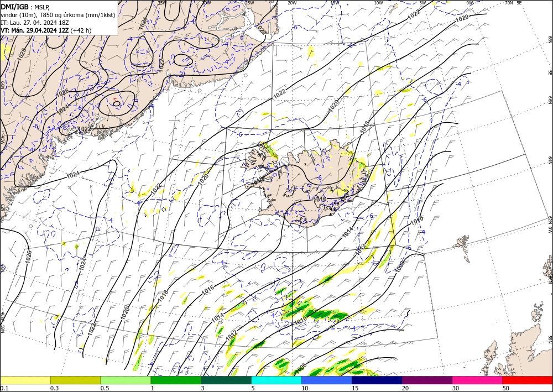Click the yellow 0.1–0.3 mm legend swatch

click(x=25, y=380)
